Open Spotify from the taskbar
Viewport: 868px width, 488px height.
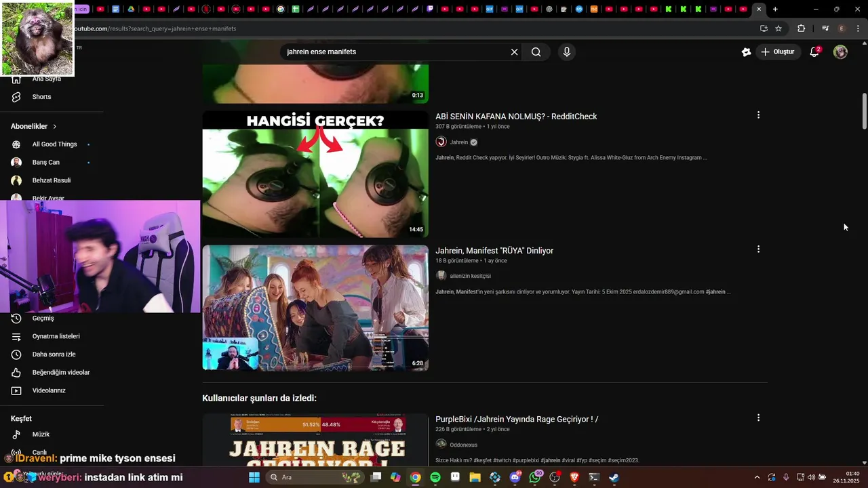click(x=435, y=477)
